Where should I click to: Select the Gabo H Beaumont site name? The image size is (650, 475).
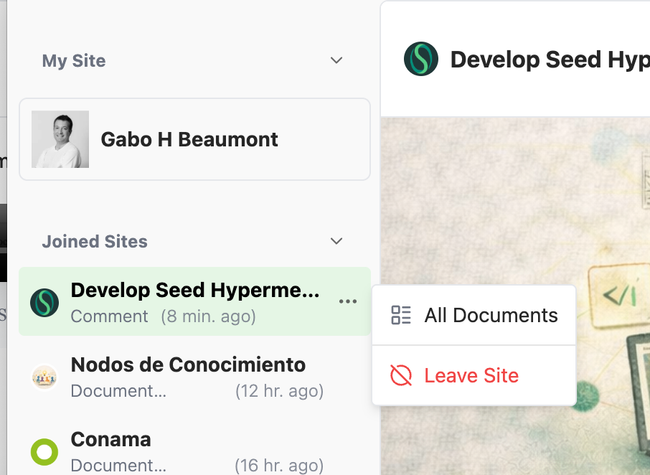[189, 140]
